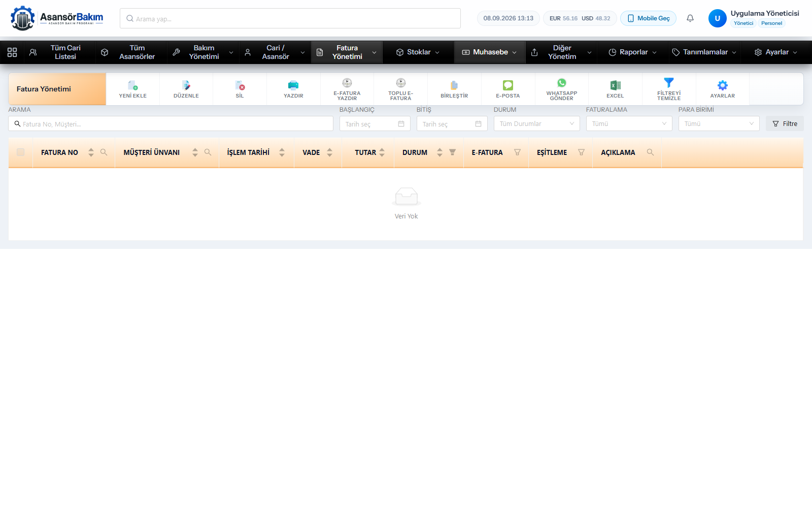The width and height of the screenshot is (812, 508).
Task: Click search icon in Müşteri Ünvanı column
Action: pos(208,152)
